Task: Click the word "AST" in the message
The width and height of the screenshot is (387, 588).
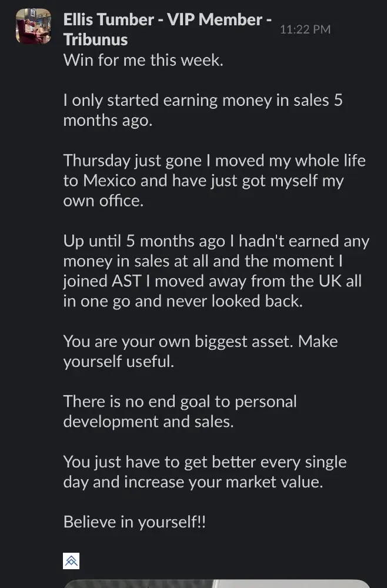Action: [126, 280]
